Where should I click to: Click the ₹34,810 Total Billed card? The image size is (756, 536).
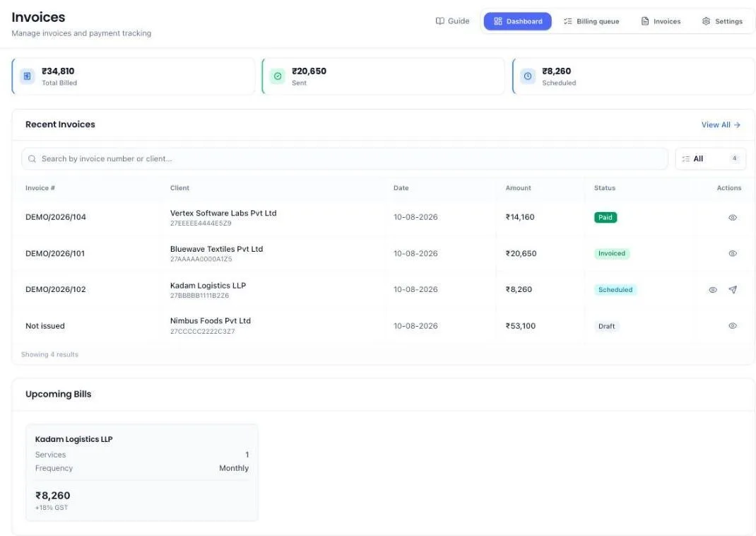tap(133, 76)
